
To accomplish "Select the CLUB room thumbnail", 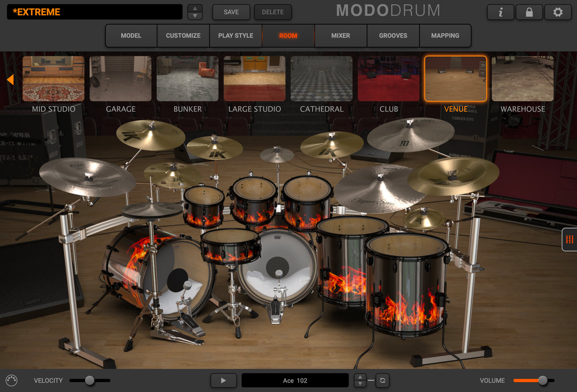I will [x=388, y=79].
